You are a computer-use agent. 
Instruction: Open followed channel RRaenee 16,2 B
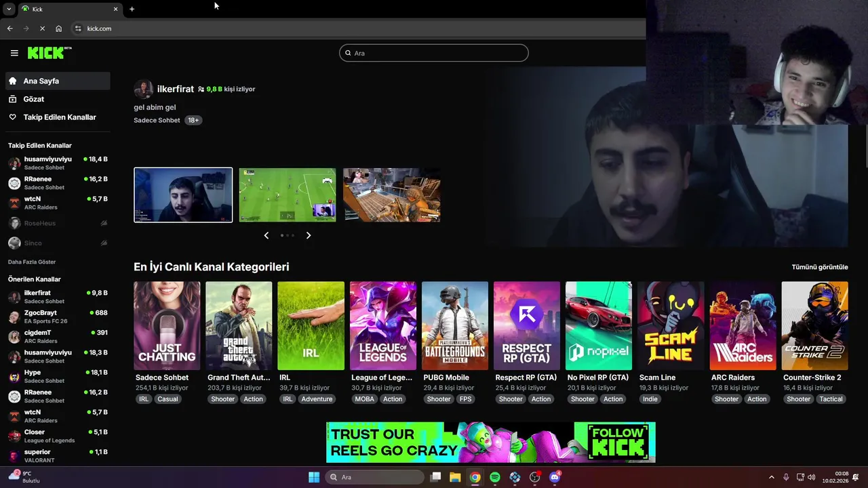(58, 183)
